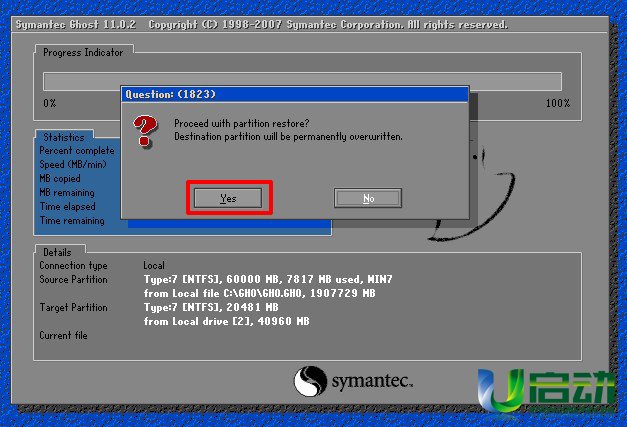Click the "Current file" label
The image size is (627, 427).
(x=63, y=335)
